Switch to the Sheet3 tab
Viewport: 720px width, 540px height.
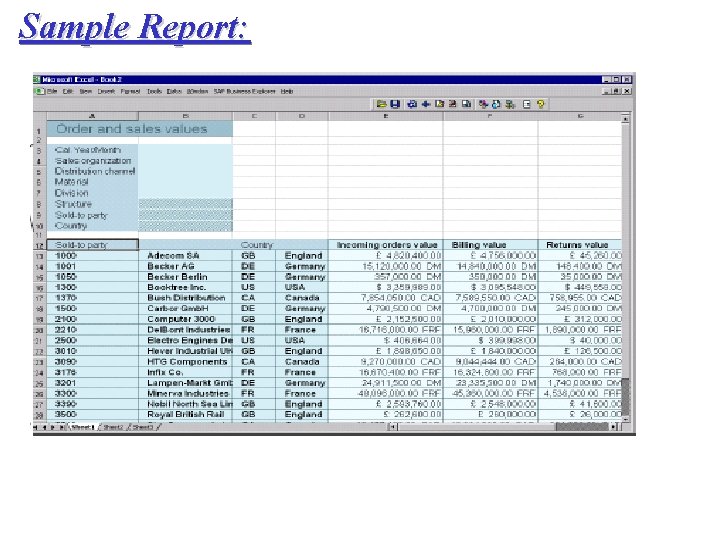(143, 427)
